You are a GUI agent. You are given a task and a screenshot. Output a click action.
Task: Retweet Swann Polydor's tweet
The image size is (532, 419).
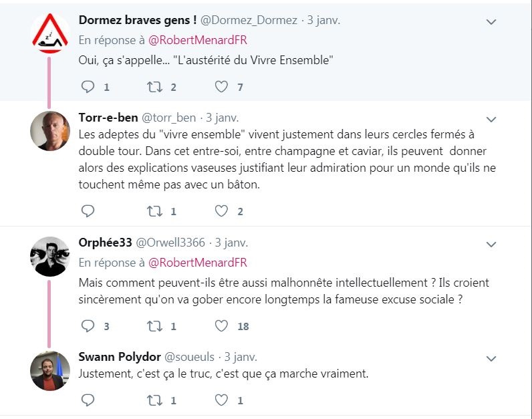(x=154, y=400)
